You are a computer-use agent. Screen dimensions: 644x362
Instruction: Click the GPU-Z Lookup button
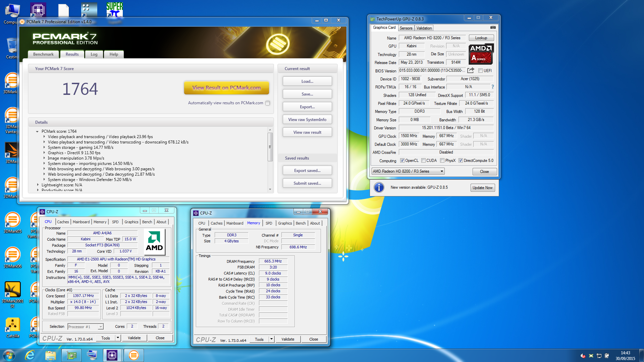click(x=481, y=38)
